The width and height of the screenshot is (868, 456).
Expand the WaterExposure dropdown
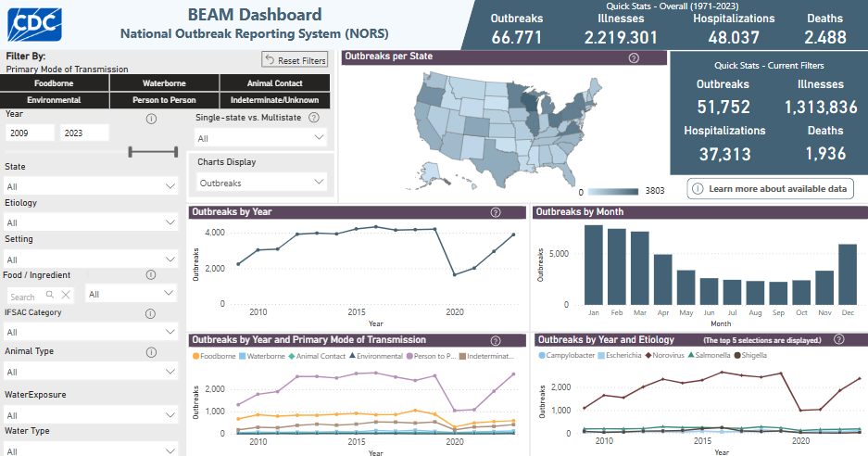tap(91, 415)
